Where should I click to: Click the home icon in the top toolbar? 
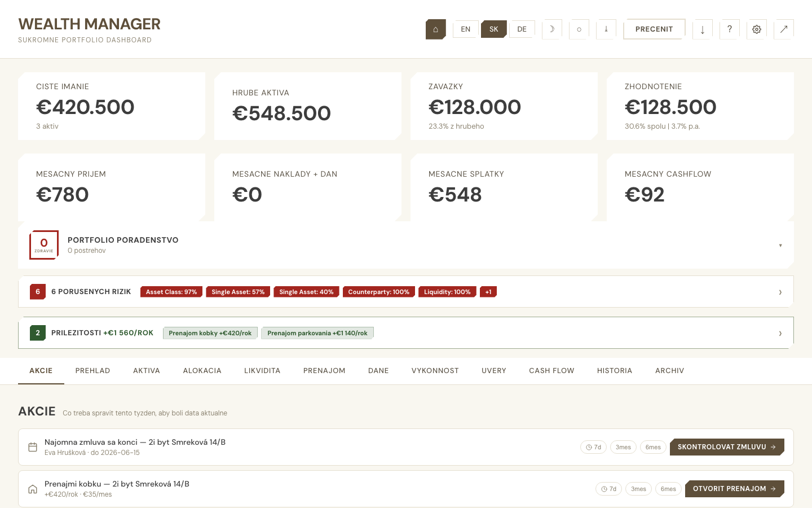tap(435, 29)
